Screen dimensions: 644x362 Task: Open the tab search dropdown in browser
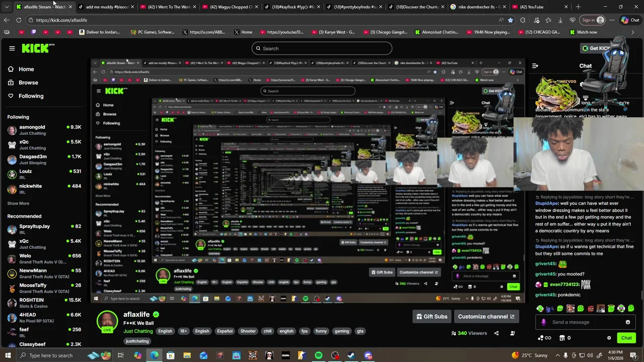6,7
